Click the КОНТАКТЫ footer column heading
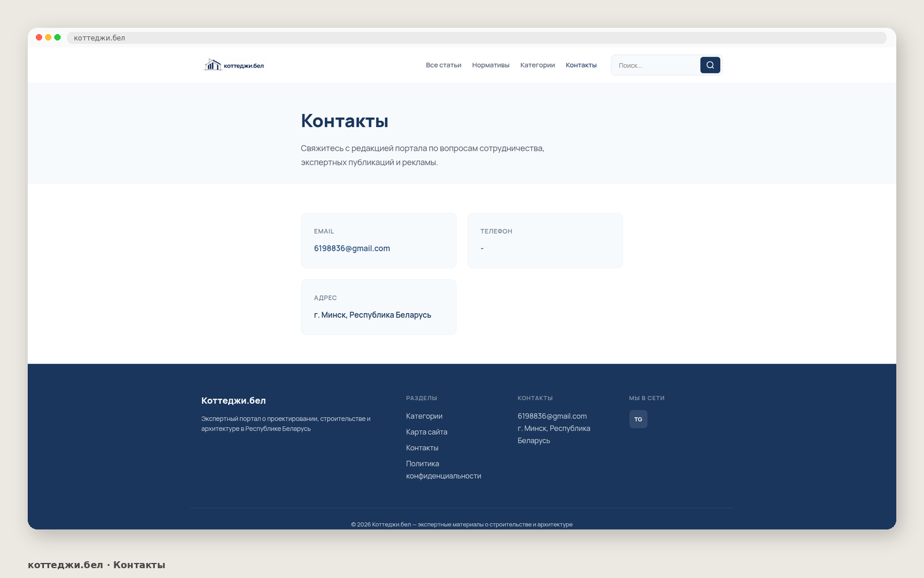924x578 pixels. [x=535, y=398]
